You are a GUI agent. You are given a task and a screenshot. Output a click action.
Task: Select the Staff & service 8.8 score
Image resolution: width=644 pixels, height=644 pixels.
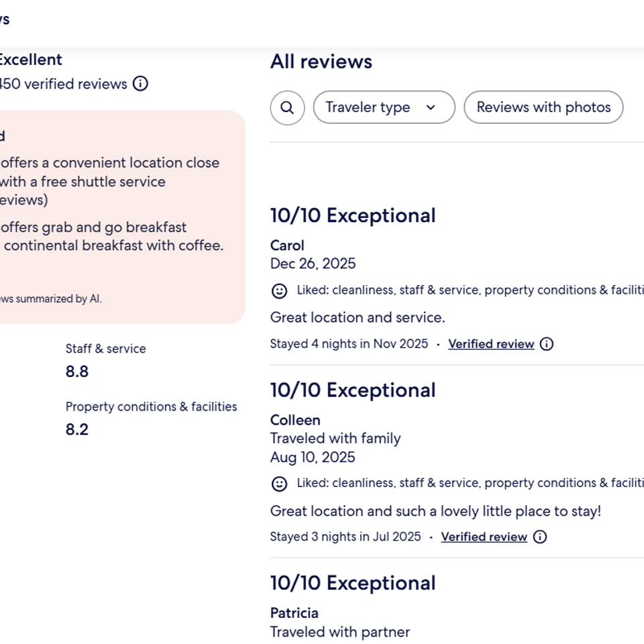point(77,372)
